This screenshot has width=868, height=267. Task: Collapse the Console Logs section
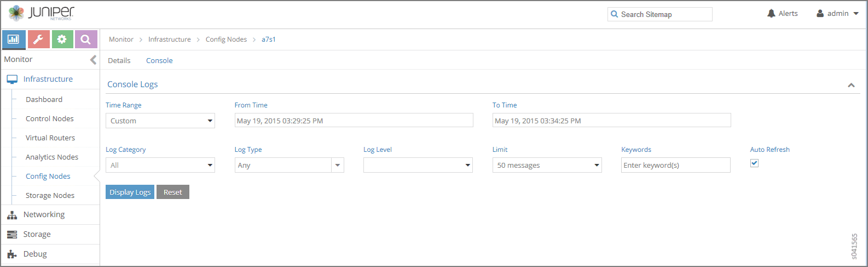(x=851, y=85)
